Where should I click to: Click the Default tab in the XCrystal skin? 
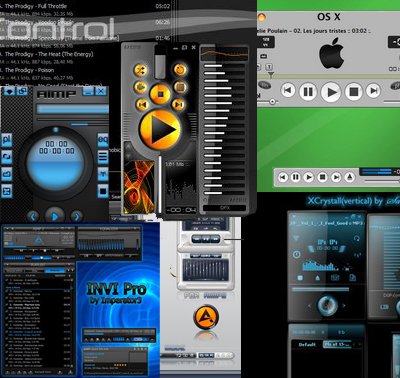(x=307, y=344)
